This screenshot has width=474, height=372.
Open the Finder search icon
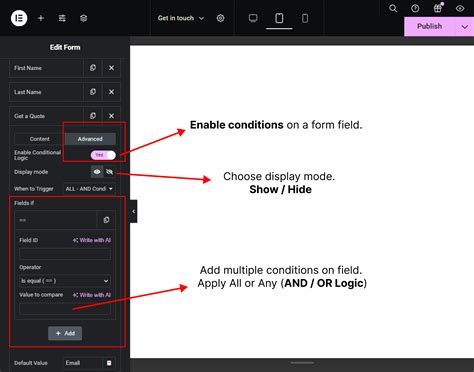pos(393,8)
